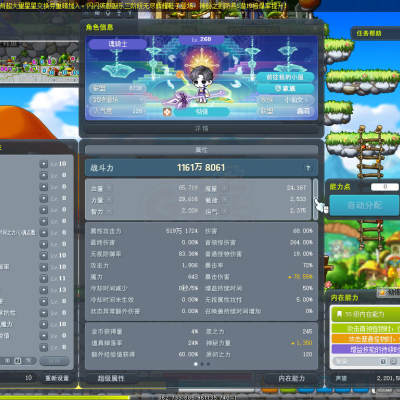Viewport: 400px width, 400px height.
Task: Expand the 战斗力 combat power arrow
Action: [x=308, y=168]
